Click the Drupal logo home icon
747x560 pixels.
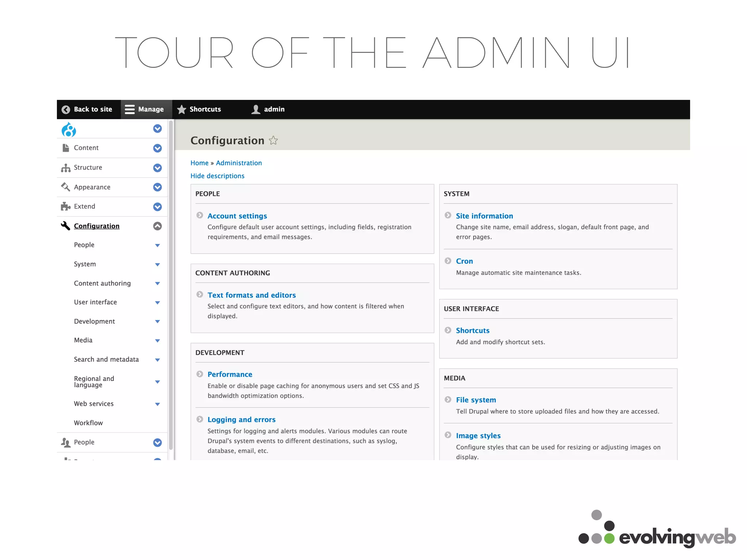(69, 129)
